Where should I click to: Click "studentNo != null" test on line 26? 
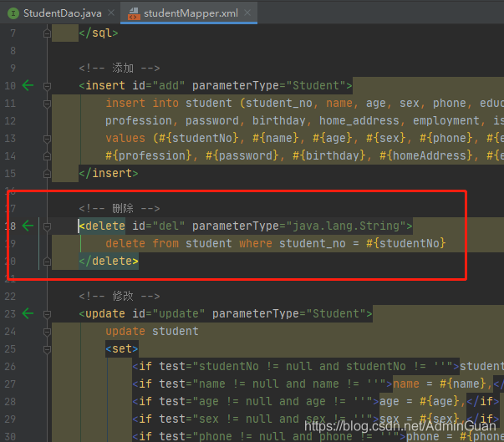tap(257, 367)
